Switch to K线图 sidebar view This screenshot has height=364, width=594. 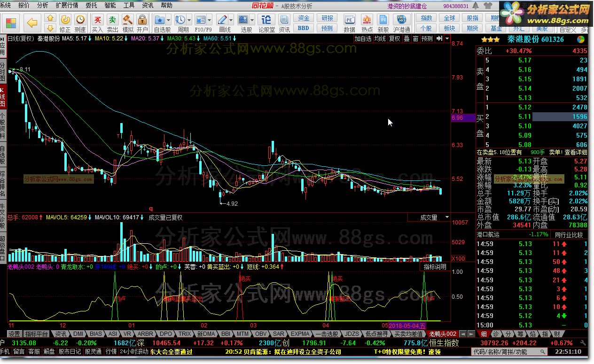(3, 97)
